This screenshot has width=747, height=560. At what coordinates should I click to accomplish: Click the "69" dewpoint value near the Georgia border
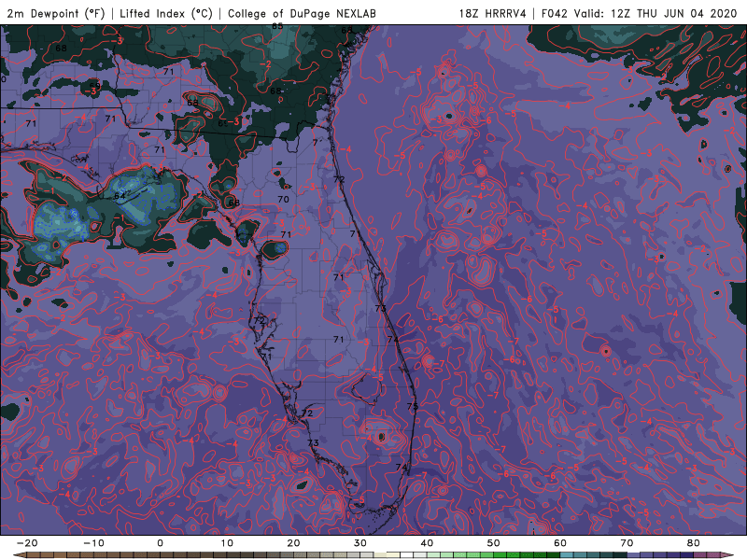[223, 123]
